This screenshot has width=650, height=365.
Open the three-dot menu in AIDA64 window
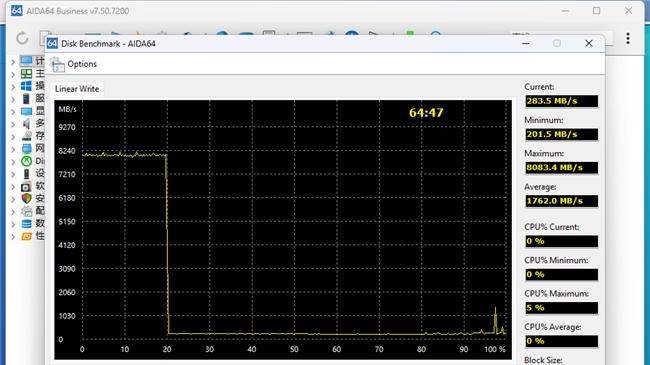point(628,39)
